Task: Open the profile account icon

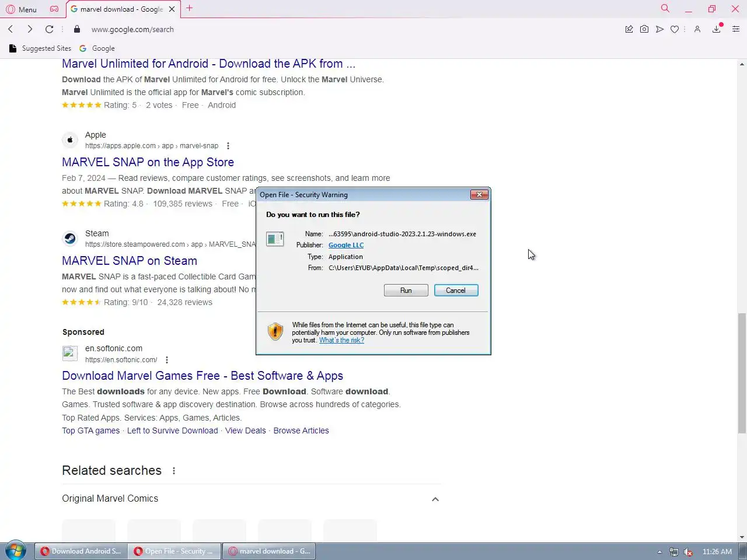Action: click(x=697, y=29)
